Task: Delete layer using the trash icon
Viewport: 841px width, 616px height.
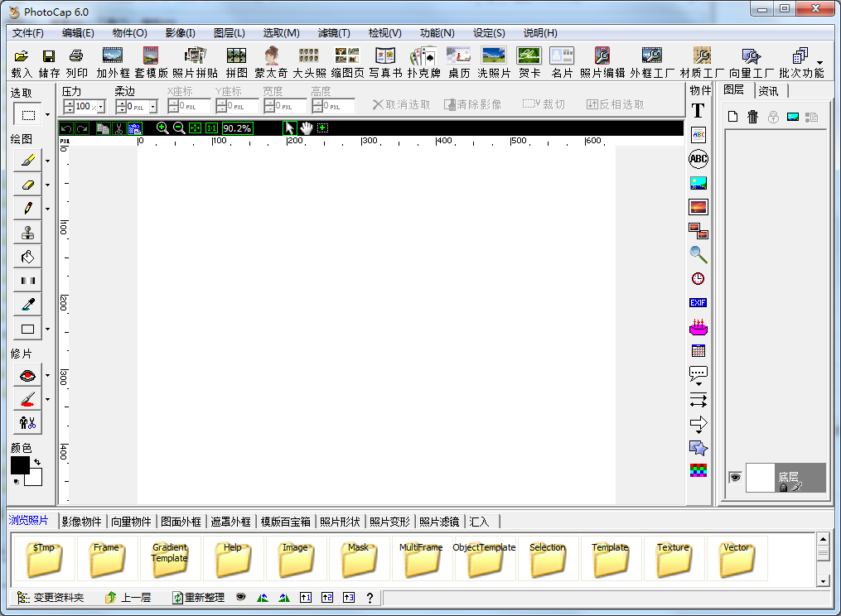Action: (x=752, y=117)
